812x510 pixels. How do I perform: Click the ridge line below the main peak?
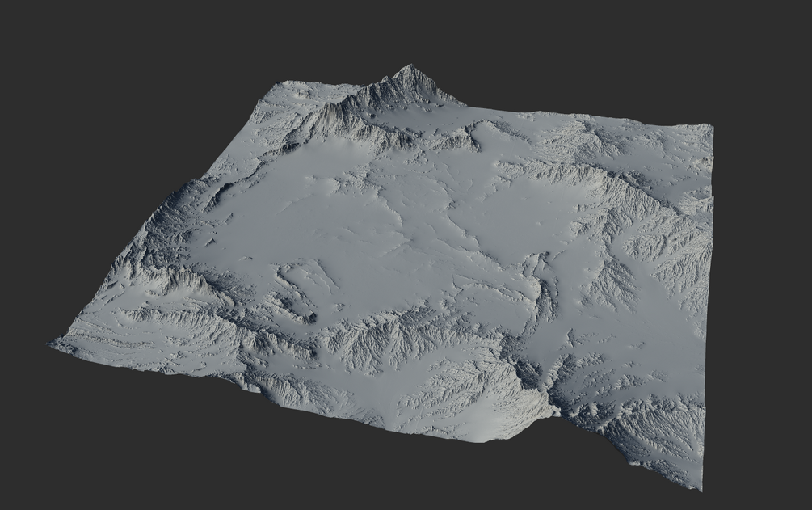pos(363,122)
